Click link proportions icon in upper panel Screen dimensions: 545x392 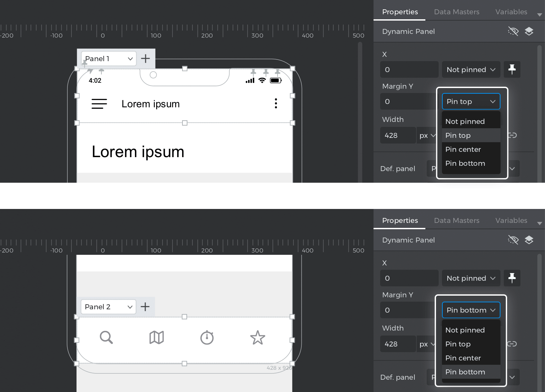point(512,135)
